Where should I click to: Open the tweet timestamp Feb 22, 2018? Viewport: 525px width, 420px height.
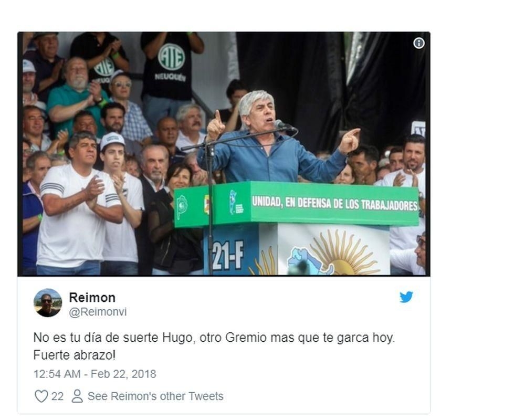94,374
